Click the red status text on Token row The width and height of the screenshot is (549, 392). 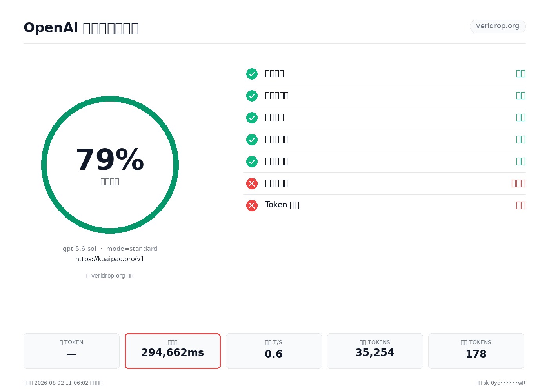tap(521, 205)
